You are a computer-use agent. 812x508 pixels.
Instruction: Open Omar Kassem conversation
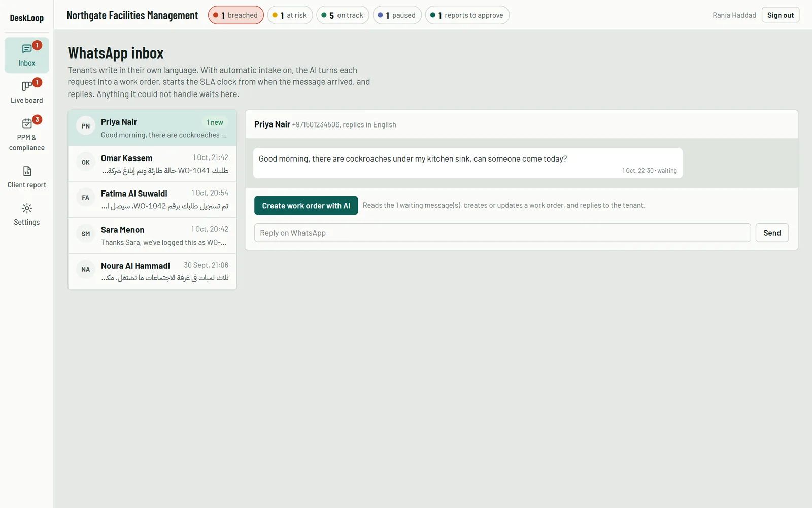tap(152, 164)
